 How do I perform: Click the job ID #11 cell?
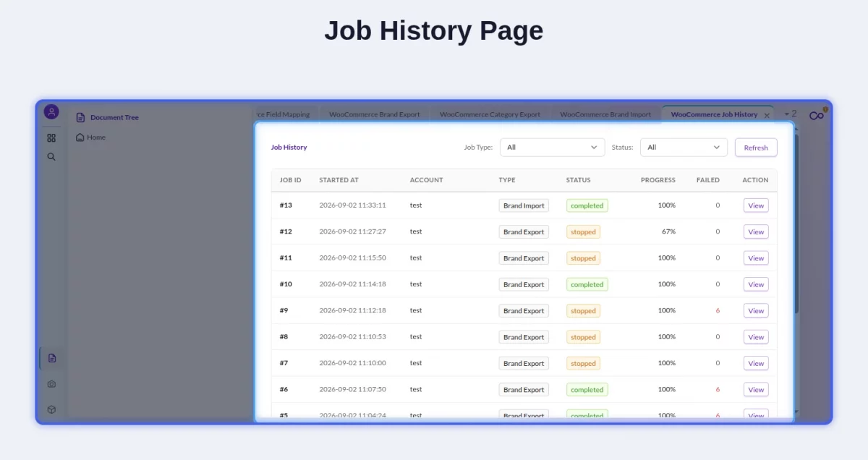[x=286, y=258]
